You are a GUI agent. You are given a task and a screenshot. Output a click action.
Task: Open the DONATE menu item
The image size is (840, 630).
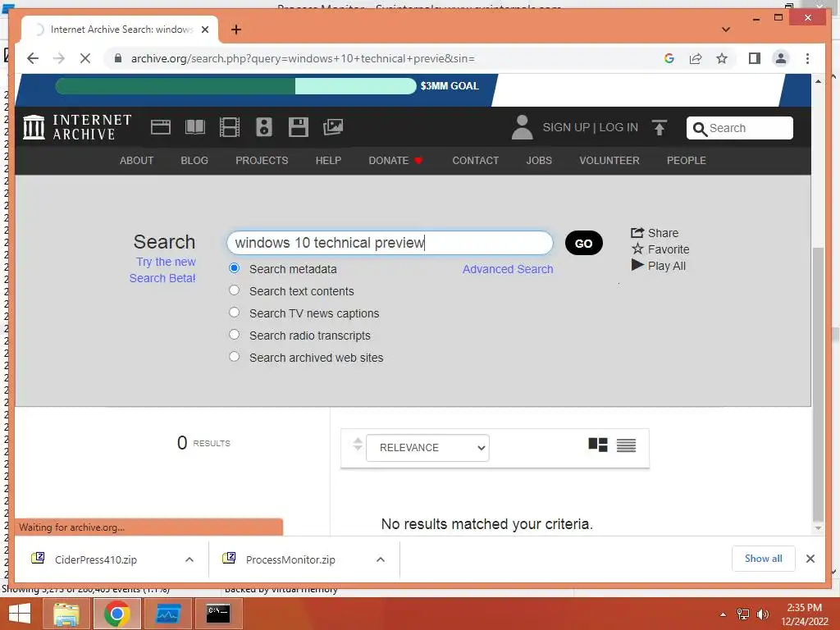pyautogui.click(x=395, y=160)
